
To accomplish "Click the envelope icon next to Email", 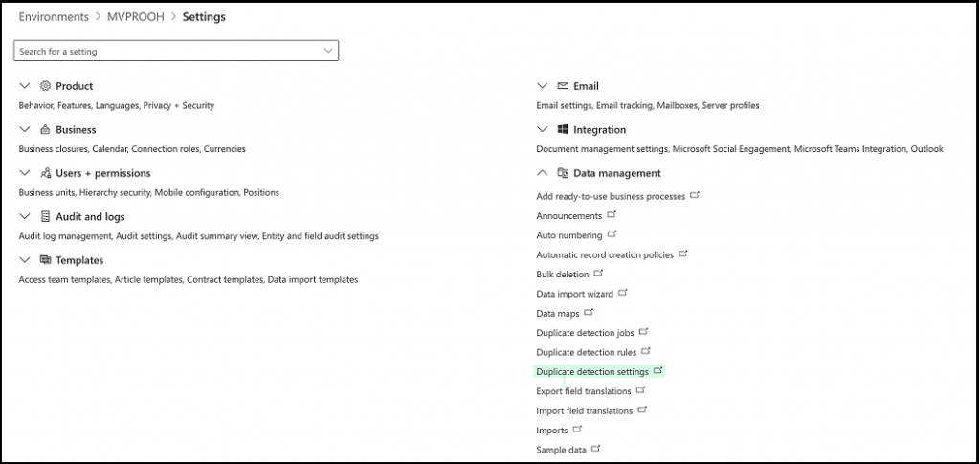I will (x=563, y=86).
